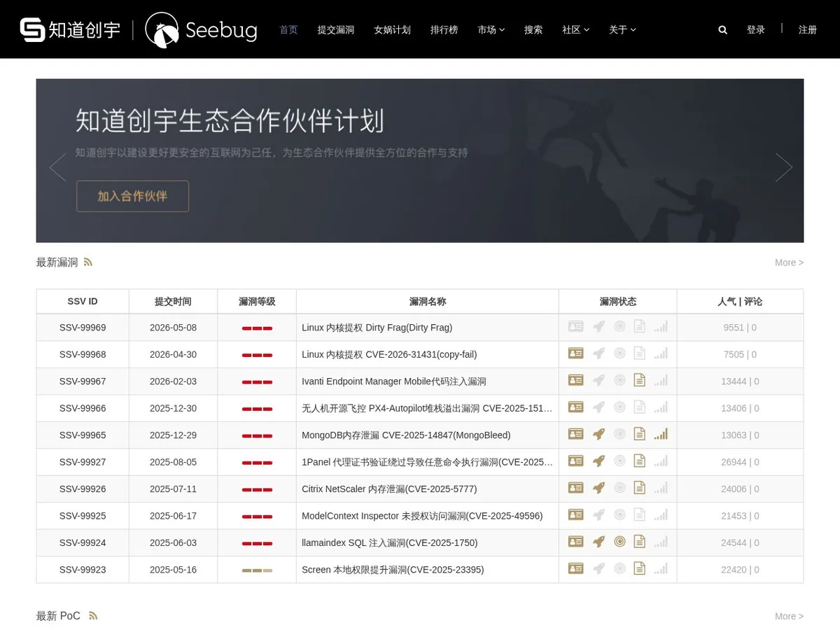Viewport: 840px width, 630px height.
Task: Expand the 市场 dropdown menu
Action: [x=491, y=30]
